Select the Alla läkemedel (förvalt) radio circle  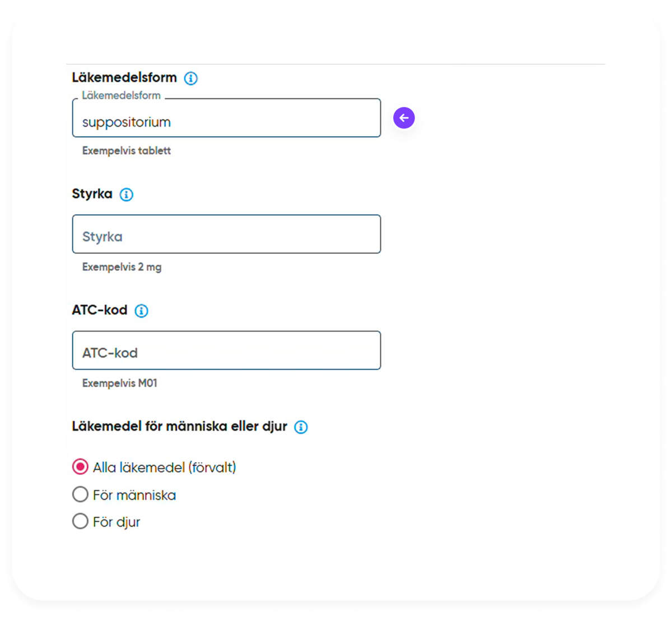pyautogui.click(x=81, y=467)
